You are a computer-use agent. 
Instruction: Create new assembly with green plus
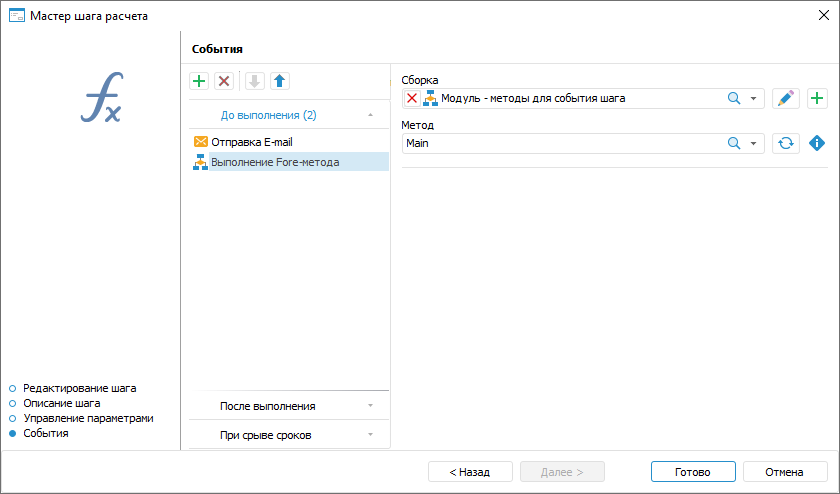coord(817,98)
